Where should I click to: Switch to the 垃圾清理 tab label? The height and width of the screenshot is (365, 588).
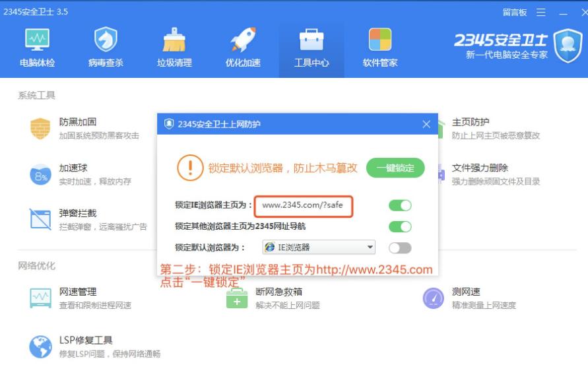click(174, 63)
